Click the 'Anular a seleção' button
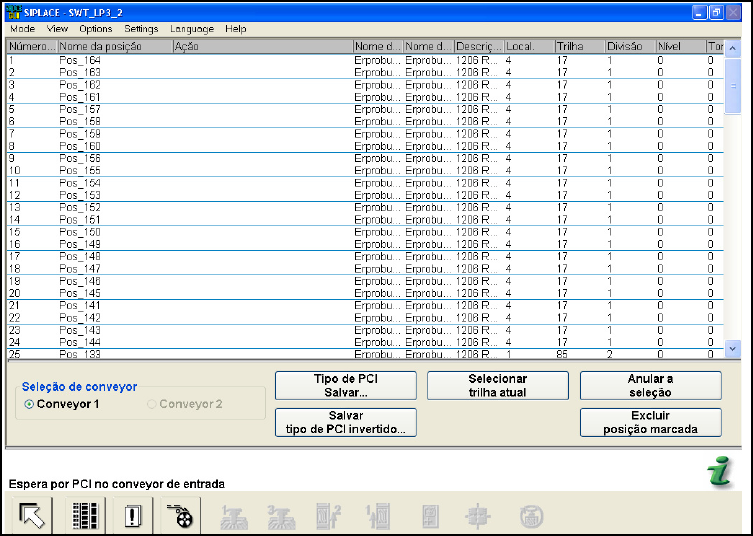 [x=650, y=386]
